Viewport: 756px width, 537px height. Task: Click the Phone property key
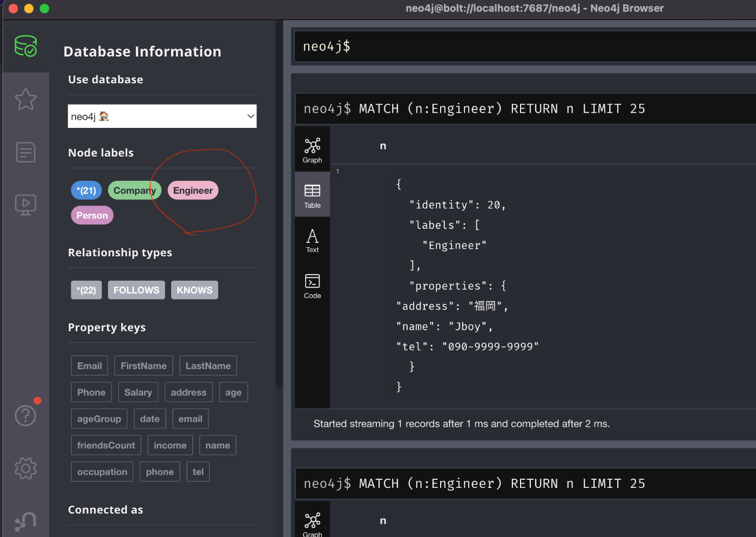tap(91, 392)
